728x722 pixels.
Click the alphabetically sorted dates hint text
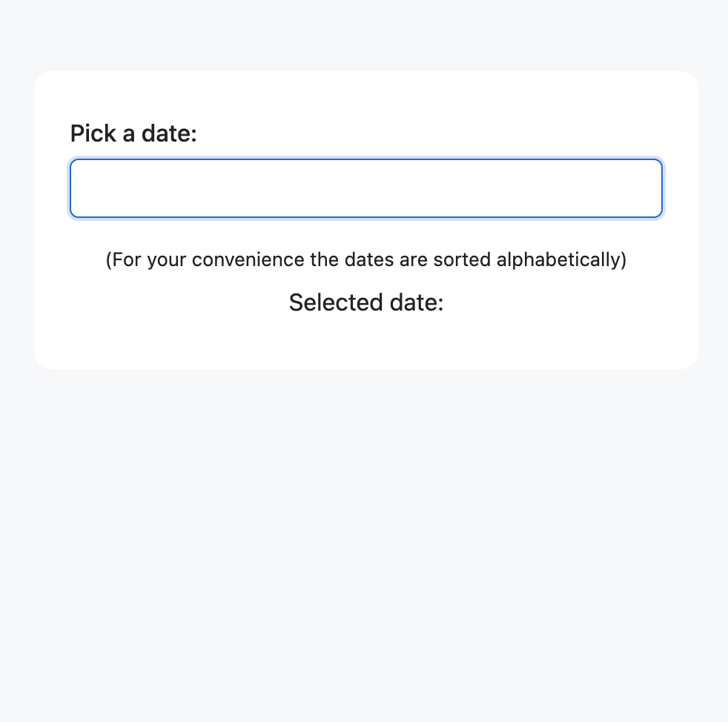click(x=365, y=259)
